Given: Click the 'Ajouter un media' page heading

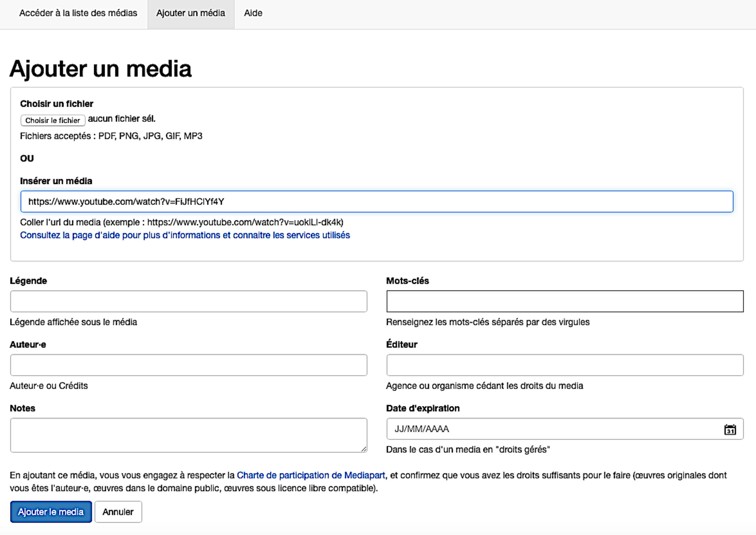Looking at the screenshot, I should (x=100, y=68).
